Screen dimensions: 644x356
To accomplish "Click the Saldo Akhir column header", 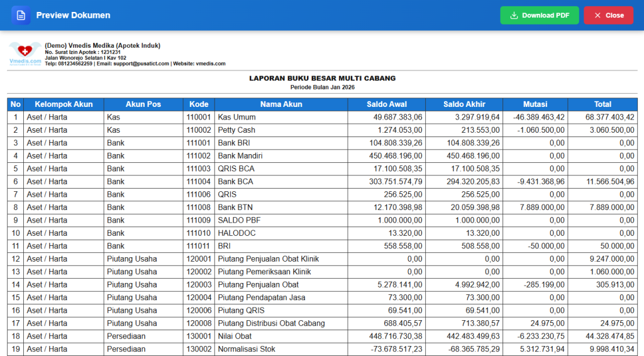I will (464, 104).
